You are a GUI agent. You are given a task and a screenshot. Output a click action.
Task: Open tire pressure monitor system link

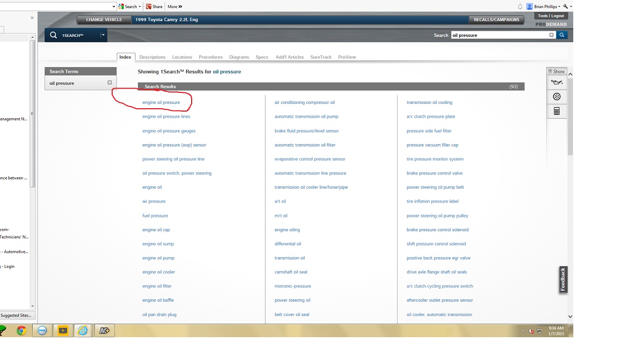pos(435,159)
